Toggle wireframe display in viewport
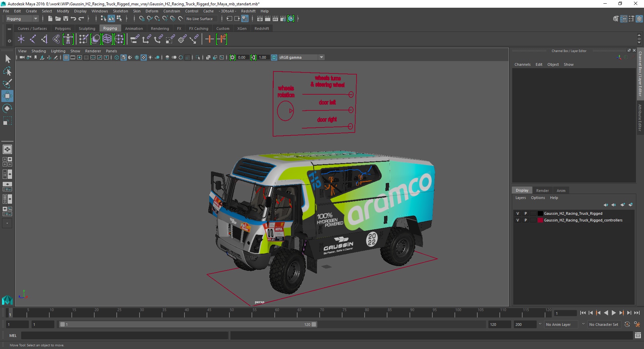644x349 pixels. pyautogui.click(x=117, y=57)
